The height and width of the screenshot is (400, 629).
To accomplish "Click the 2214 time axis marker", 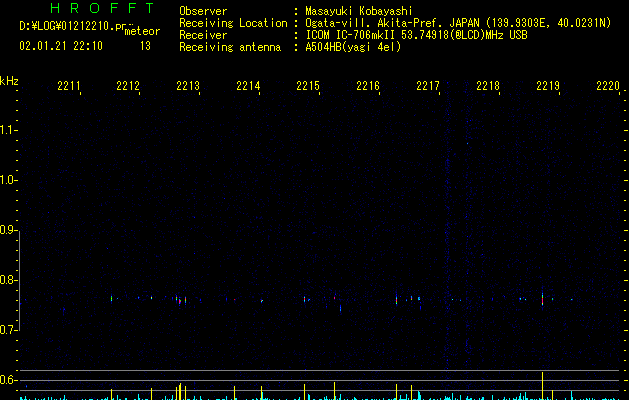I will [248, 85].
